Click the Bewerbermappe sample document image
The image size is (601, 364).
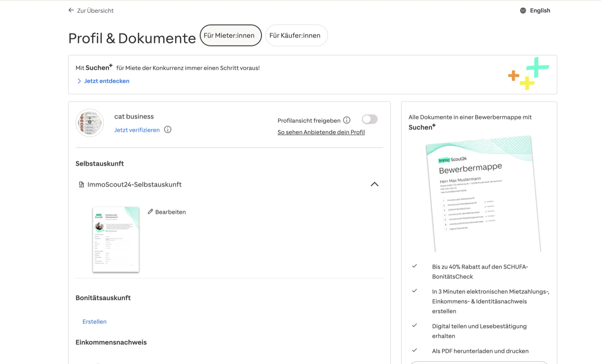[483, 194]
